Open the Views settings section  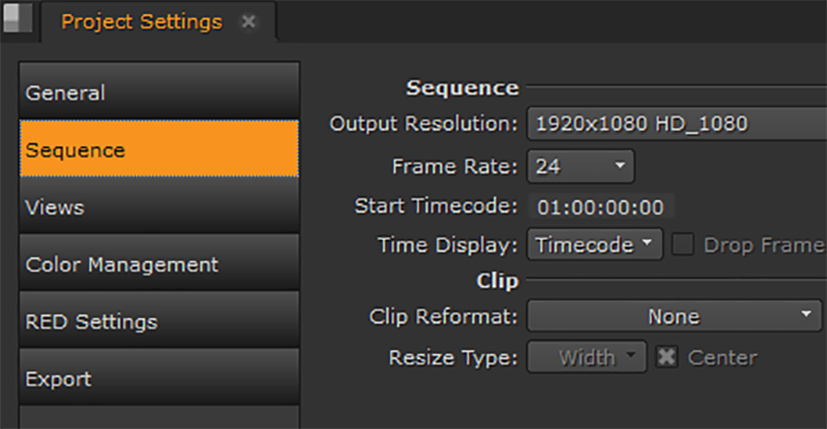tap(158, 207)
